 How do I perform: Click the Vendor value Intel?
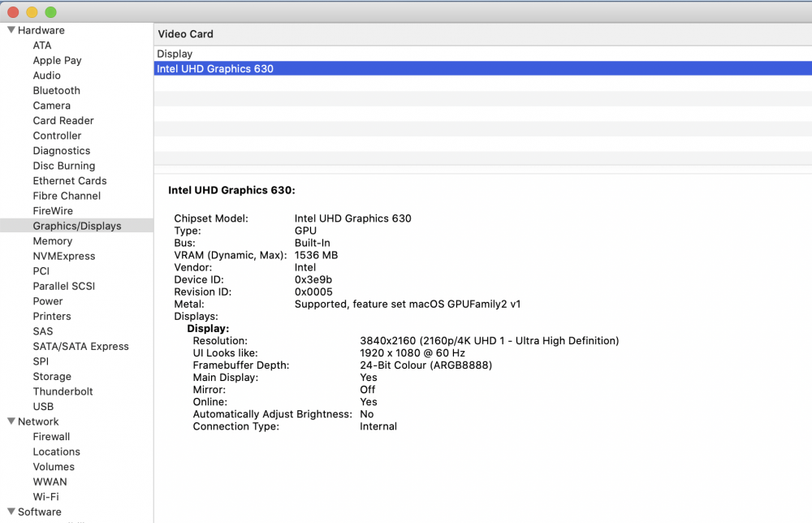pos(305,268)
